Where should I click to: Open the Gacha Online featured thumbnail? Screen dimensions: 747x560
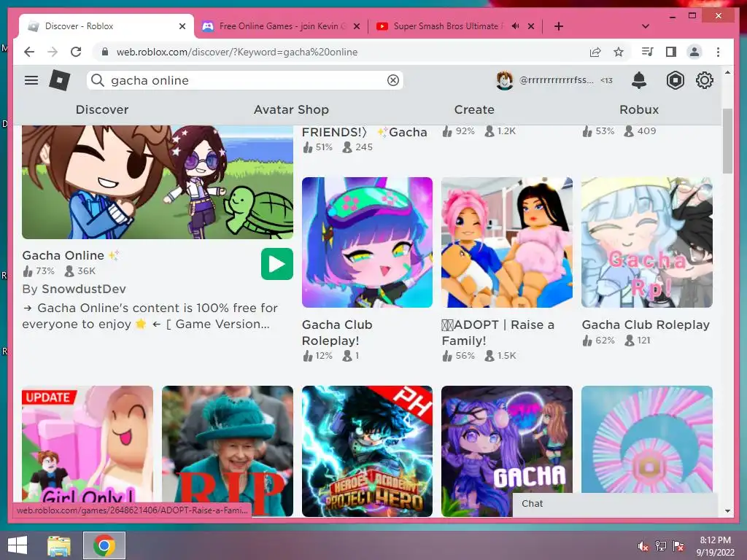[158, 182]
